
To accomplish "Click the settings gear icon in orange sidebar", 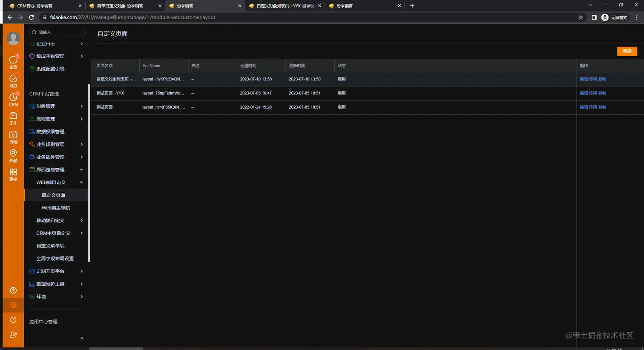I will pos(13,305).
